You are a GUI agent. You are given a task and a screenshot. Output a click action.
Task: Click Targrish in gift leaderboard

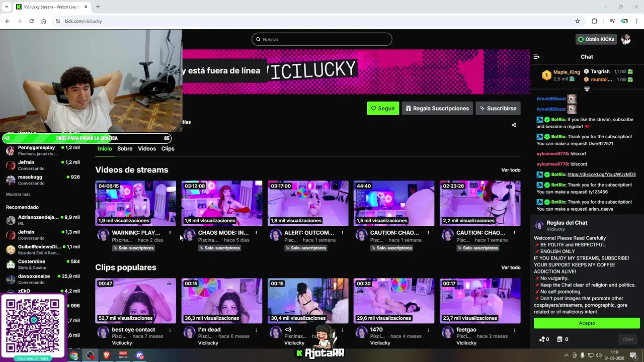pyautogui.click(x=600, y=71)
